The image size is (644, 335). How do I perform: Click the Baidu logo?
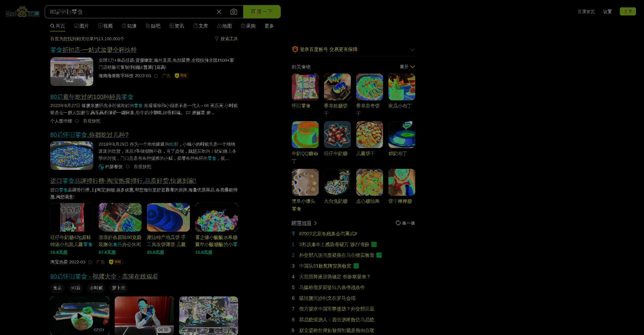(x=22, y=12)
